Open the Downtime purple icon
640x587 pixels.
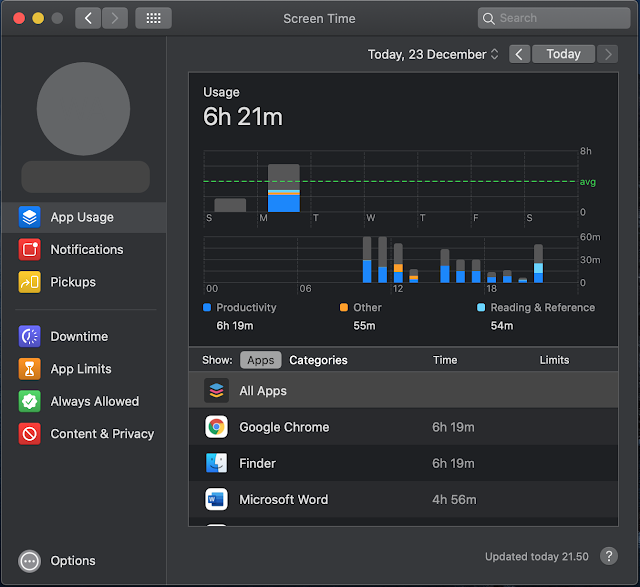click(x=29, y=336)
